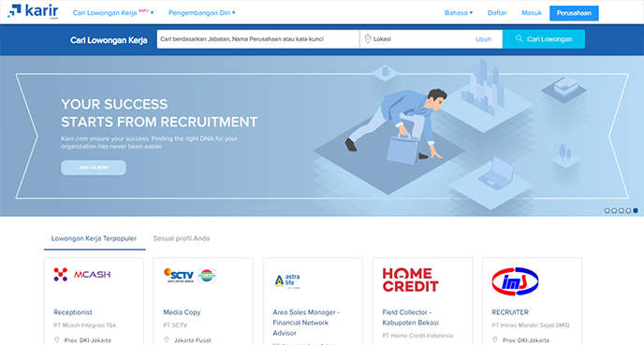644x345 pixels.
Task: Click PT Intrias Mandiri Sejati (IMS) text
Action: coord(531,325)
